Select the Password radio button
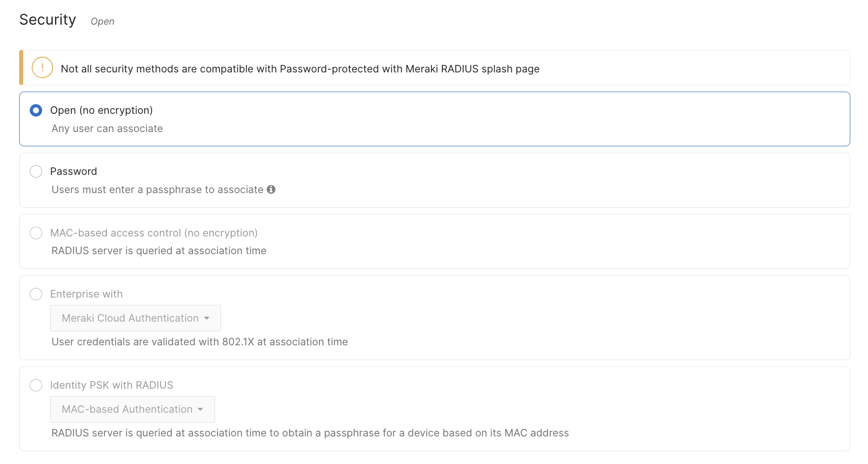The height and width of the screenshot is (464, 868). pos(36,171)
